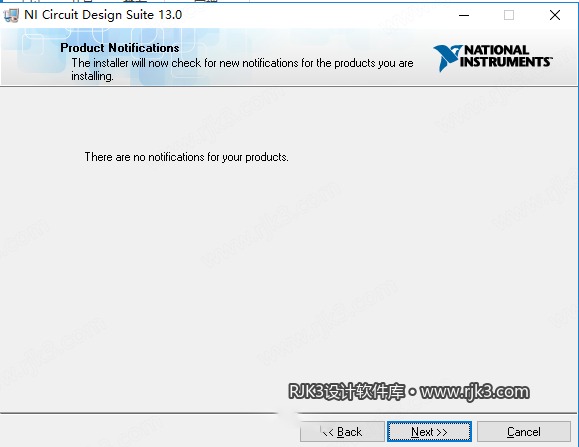
Task: Close the installer window
Action: pos(555,15)
